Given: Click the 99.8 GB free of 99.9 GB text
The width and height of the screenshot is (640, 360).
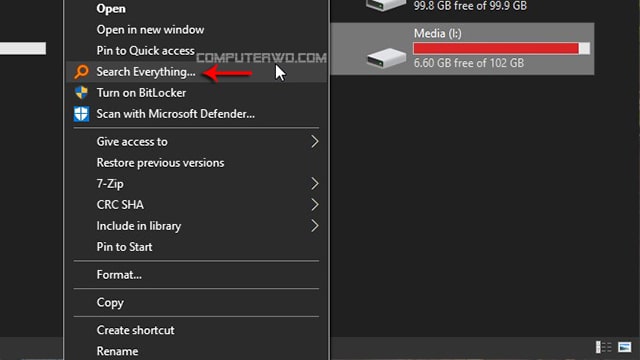Looking at the screenshot, I should pos(470,6).
